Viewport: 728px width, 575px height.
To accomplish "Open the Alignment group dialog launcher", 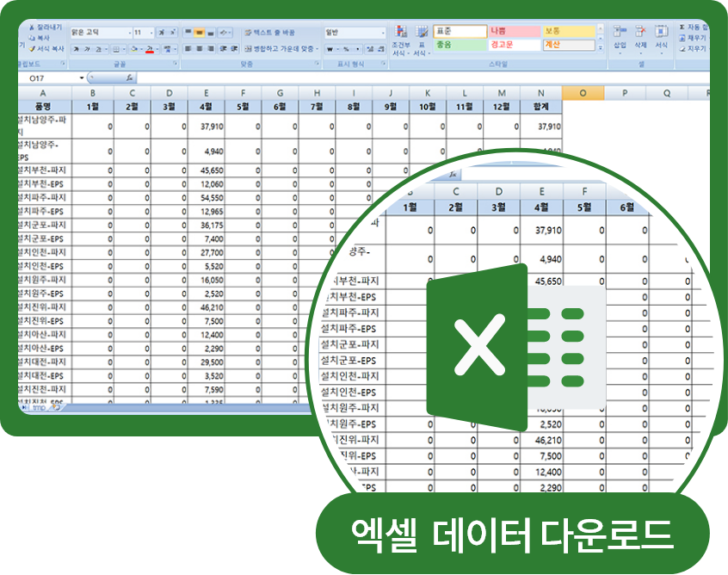I will pos(317,64).
